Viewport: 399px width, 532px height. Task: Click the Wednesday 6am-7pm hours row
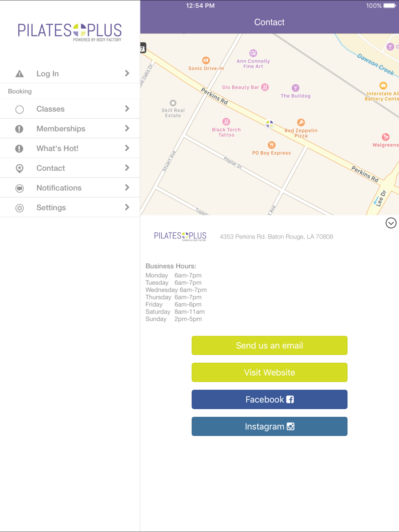176,290
